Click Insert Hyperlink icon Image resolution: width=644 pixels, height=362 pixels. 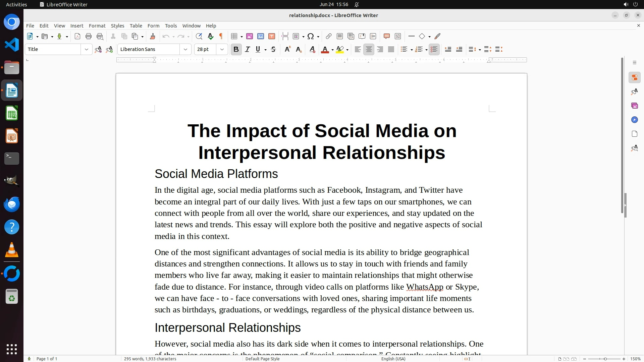click(329, 37)
